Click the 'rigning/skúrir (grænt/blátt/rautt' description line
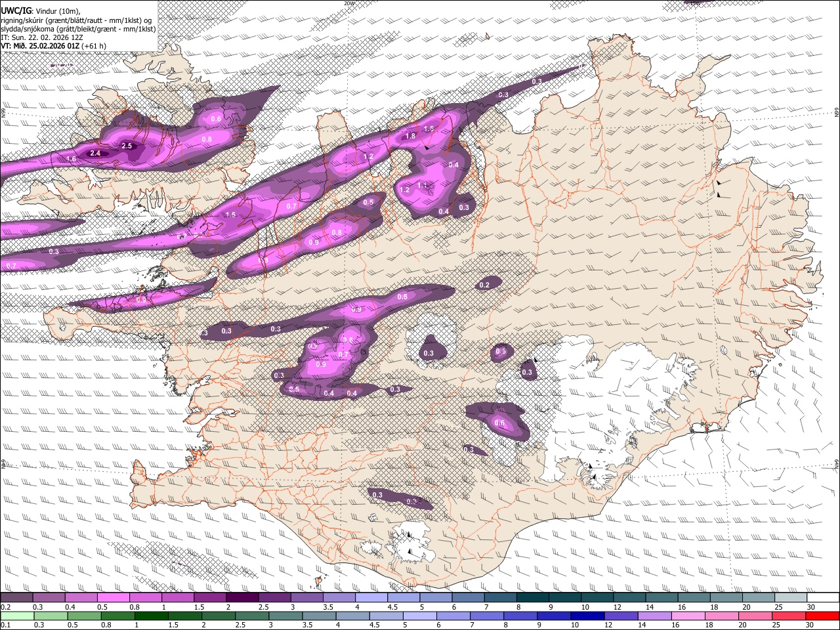This screenshot has width=840, height=630. [75, 20]
